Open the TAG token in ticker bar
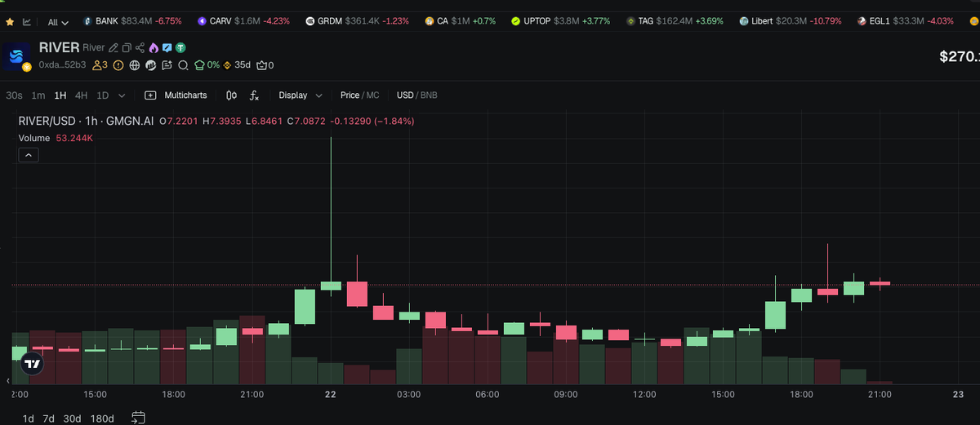 tap(675, 20)
